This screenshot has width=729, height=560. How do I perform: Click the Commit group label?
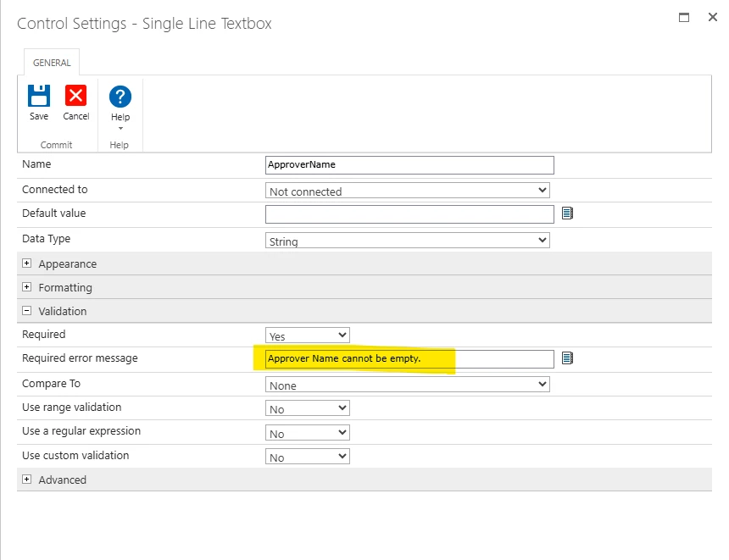(56, 145)
